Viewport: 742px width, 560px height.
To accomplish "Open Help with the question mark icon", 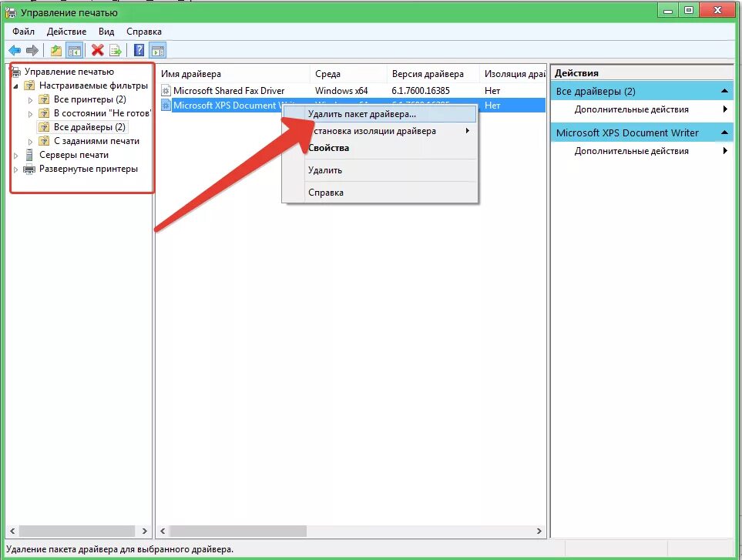I will coord(139,50).
